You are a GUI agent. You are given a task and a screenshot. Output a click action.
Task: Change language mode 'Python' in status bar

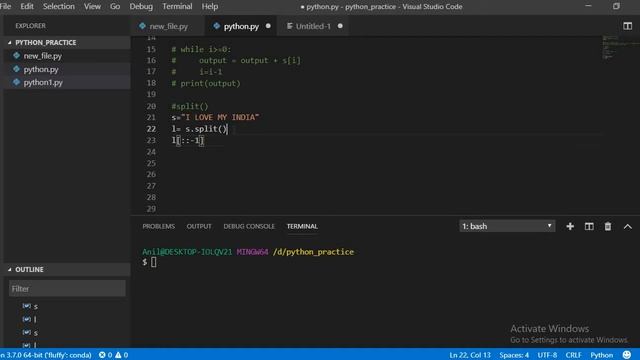[602, 355]
